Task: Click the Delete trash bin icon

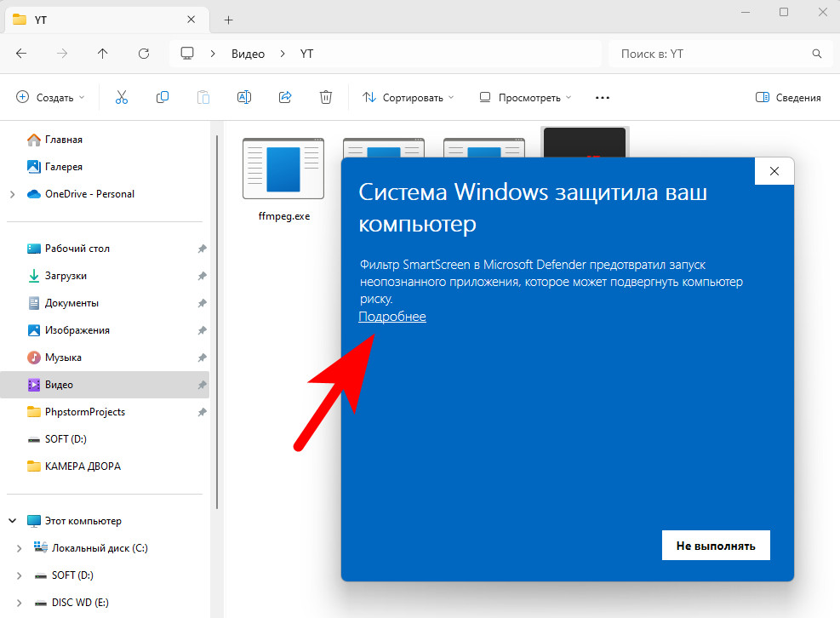Action: click(x=326, y=98)
